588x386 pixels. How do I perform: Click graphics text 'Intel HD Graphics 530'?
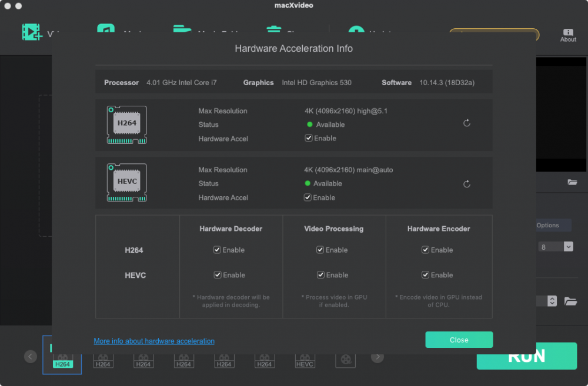(316, 82)
